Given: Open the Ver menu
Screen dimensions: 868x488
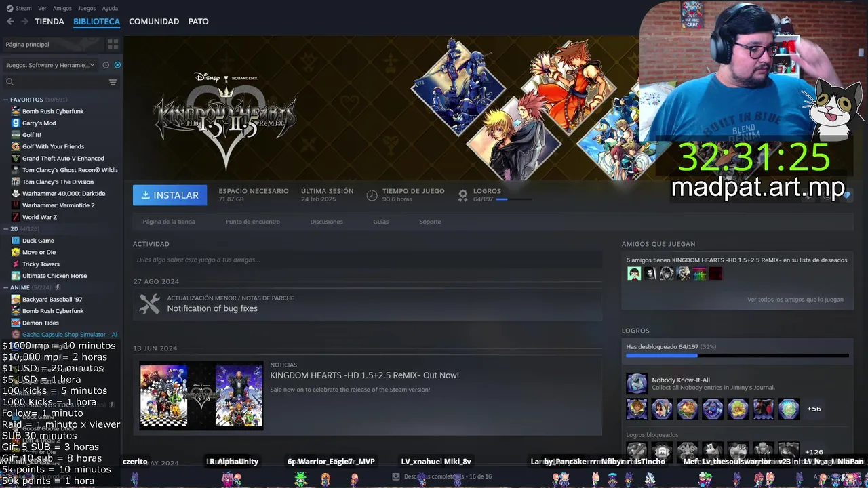Looking at the screenshot, I should click(42, 9).
